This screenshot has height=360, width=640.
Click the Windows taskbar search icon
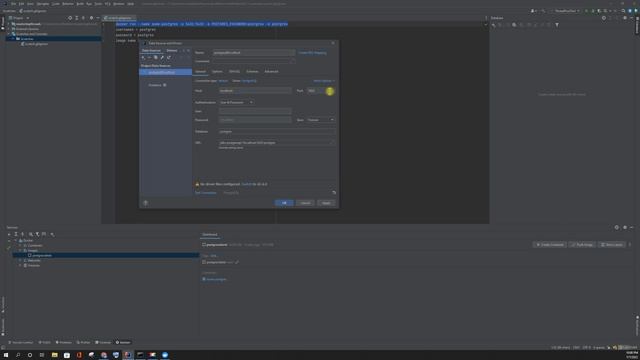[x=18, y=355]
